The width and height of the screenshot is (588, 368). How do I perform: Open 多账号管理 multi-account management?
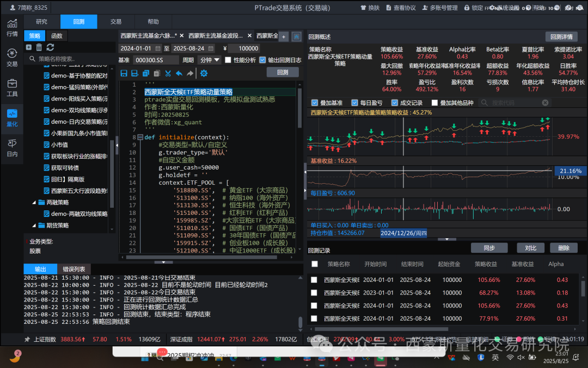pos(440,8)
